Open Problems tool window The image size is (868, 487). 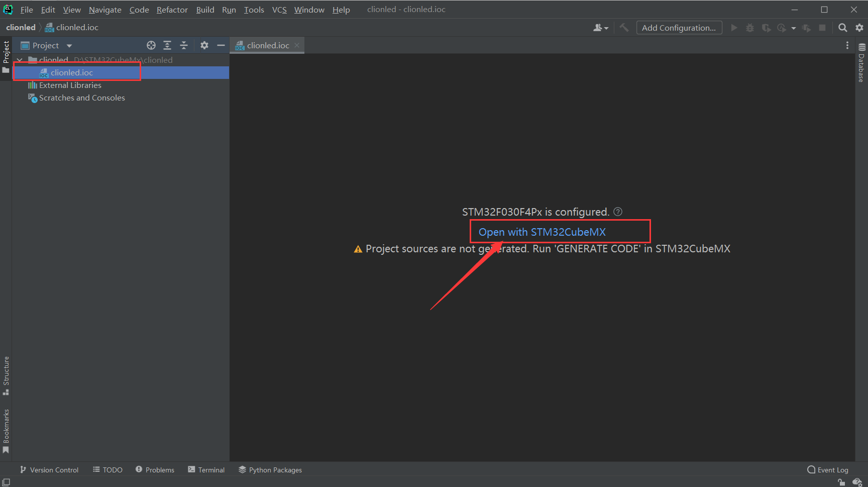pyautogui.click(x=155, y=469)
